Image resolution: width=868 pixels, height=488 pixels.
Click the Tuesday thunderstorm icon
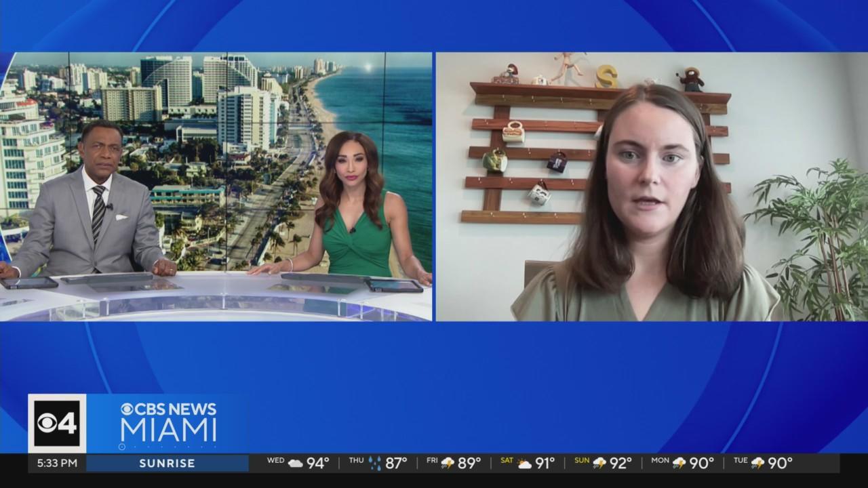click(x=757, y=464)
